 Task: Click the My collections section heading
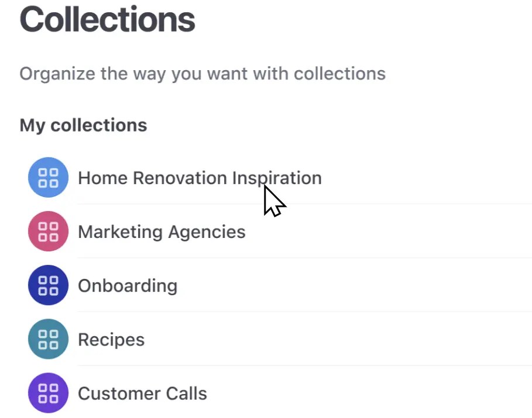83,125
